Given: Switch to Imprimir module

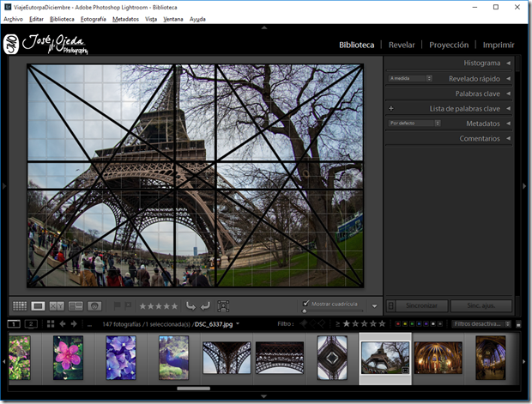Looking at the screenshot, I should pyautogui.click(x=499, y=45).
